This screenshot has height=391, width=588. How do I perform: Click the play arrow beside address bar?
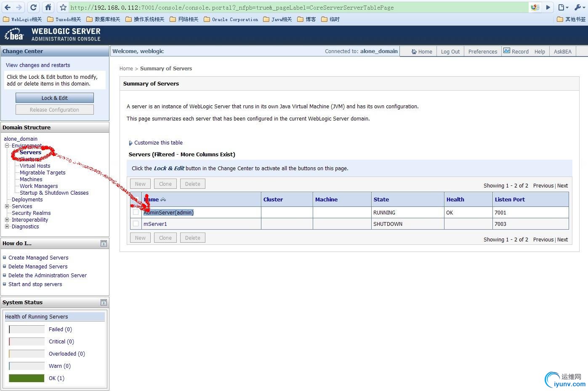click(548, 7)
